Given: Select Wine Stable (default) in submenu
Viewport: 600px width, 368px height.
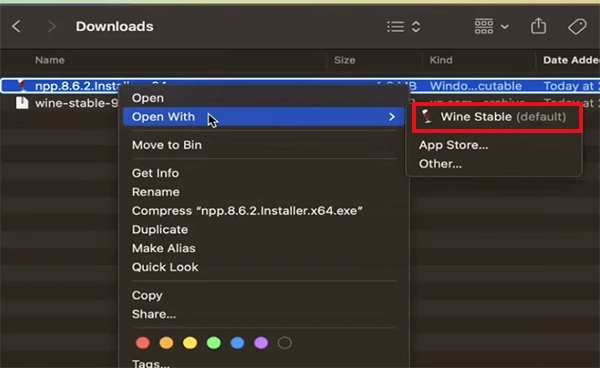Looking at the screenshot, I should pyautogui.click(x=497, y=117).
